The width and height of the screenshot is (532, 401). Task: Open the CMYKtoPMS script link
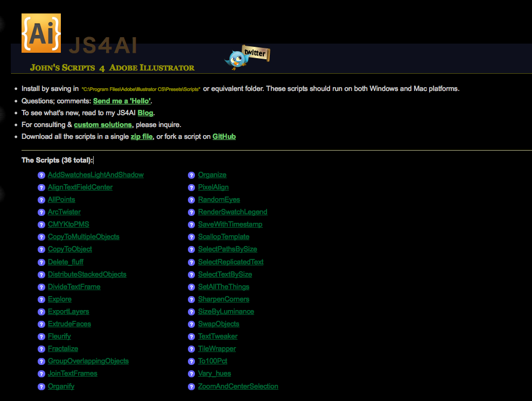[x=68, y=224]
